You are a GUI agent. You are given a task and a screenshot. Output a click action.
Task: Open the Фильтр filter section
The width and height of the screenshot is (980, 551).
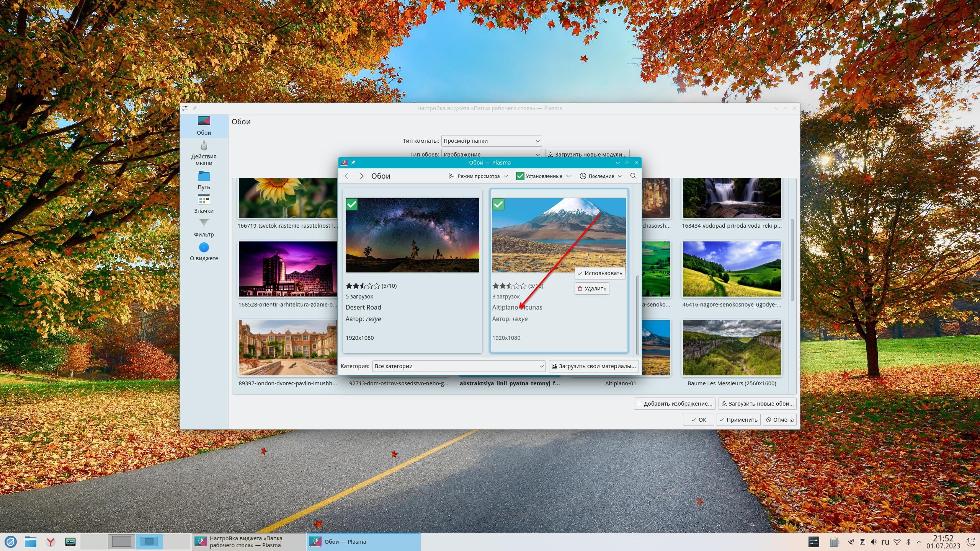[204, 228]
